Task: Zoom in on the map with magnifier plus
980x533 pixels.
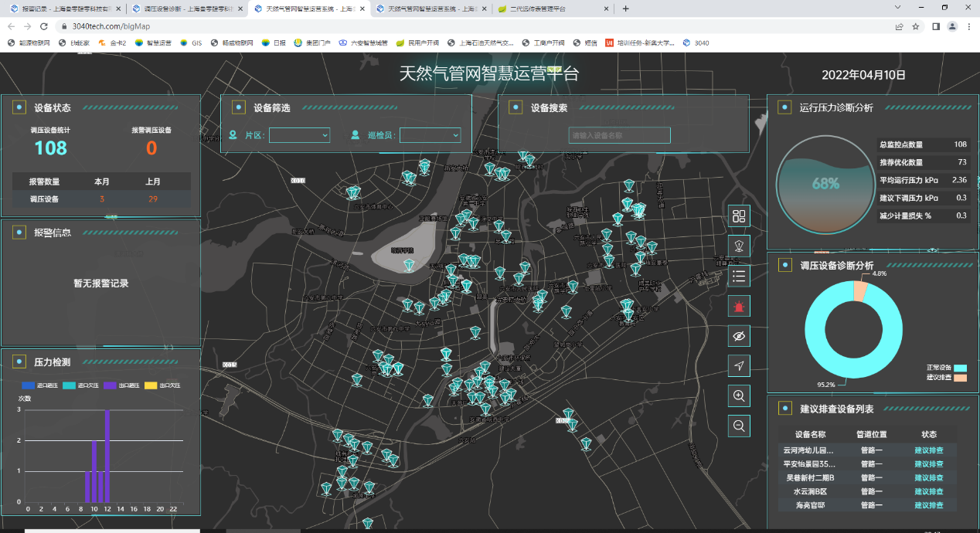Action: [739, 396]
